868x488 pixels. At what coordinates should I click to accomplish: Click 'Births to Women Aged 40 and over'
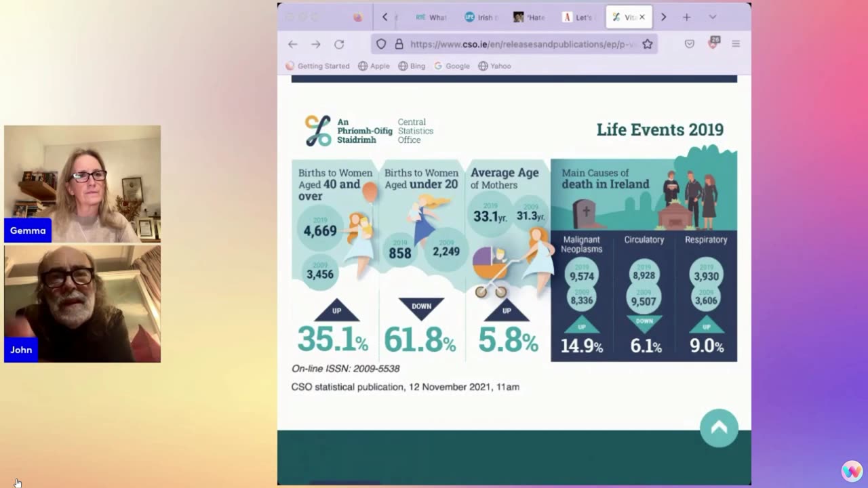point(335,184)
